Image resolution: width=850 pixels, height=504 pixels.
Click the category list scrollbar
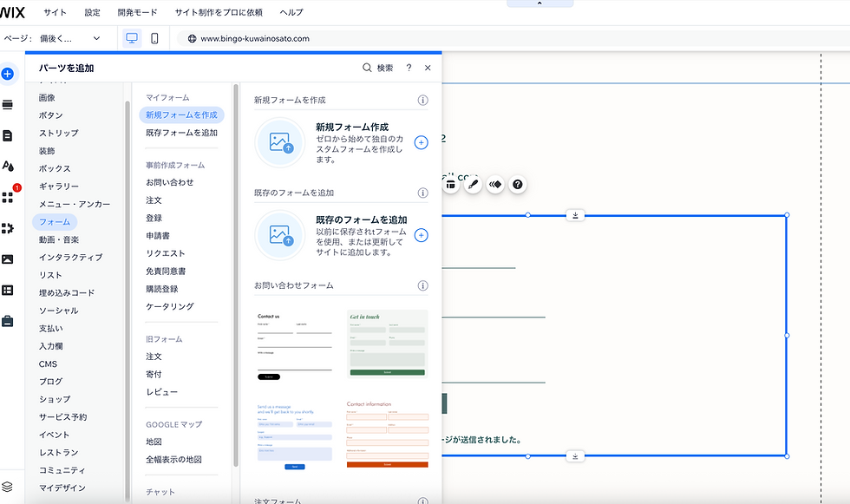pos(127,301)
